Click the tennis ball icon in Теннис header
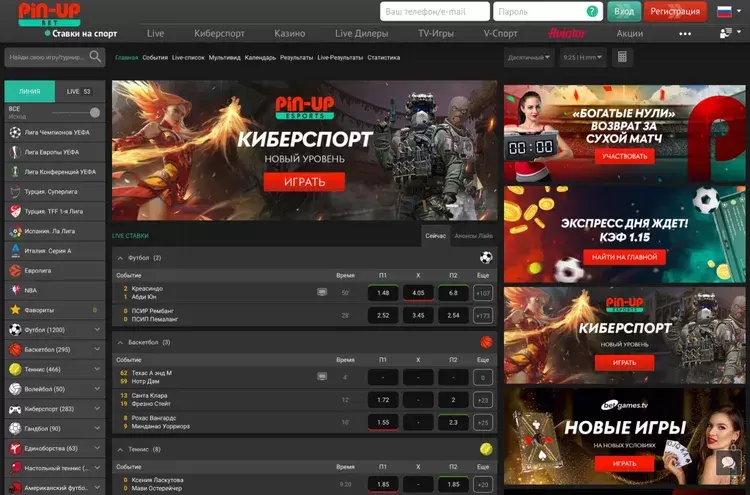The image size is (750, 495). pos(486,449)
